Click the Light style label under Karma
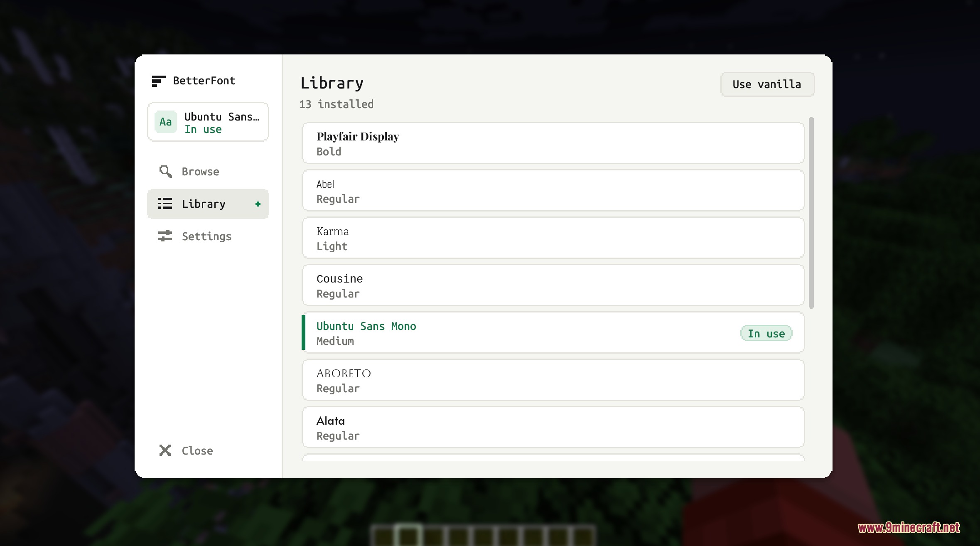The height and width of the screenshot is (546, 980). (x=332, y=246)
